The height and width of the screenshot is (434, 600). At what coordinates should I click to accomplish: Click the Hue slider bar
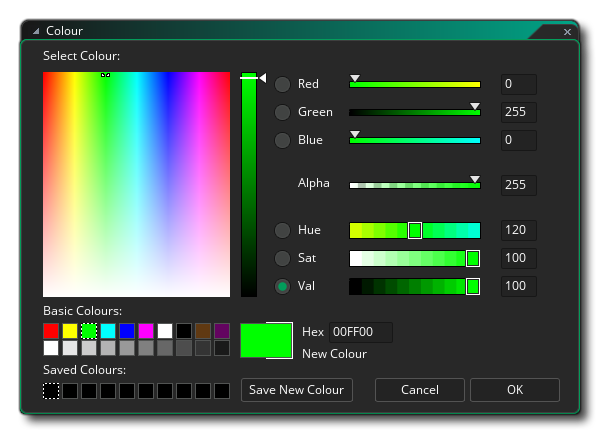click(x=415, y=230)
